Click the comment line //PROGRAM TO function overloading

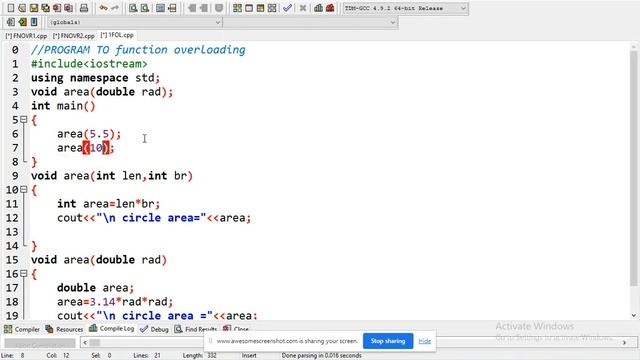click(x=138, y=50)
